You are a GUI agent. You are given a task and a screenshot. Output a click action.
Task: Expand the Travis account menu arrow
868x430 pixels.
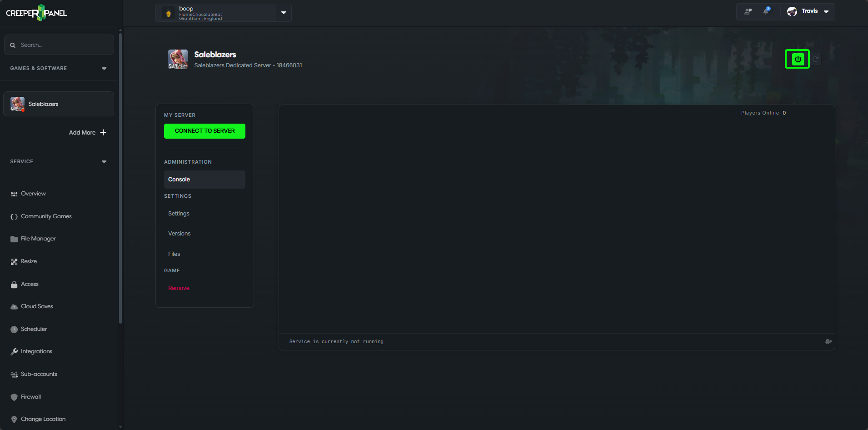coord(826,12)
